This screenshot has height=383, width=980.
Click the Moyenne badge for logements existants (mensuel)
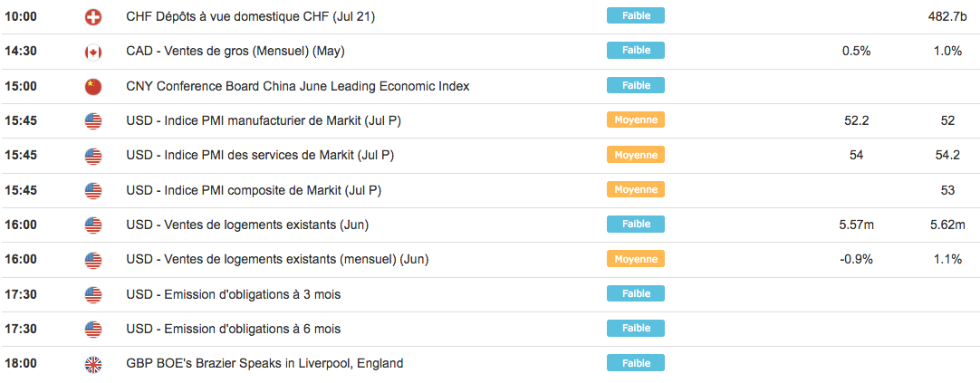click(635, 259)
